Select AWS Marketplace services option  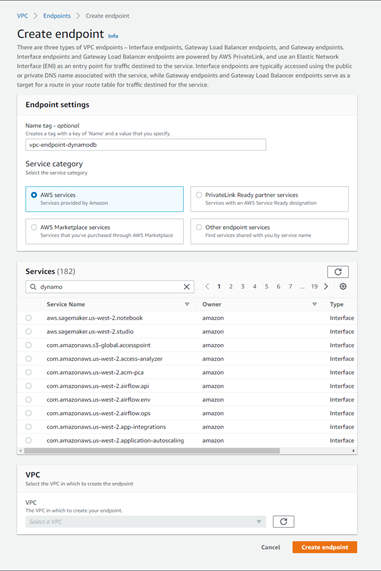(105, 231)
